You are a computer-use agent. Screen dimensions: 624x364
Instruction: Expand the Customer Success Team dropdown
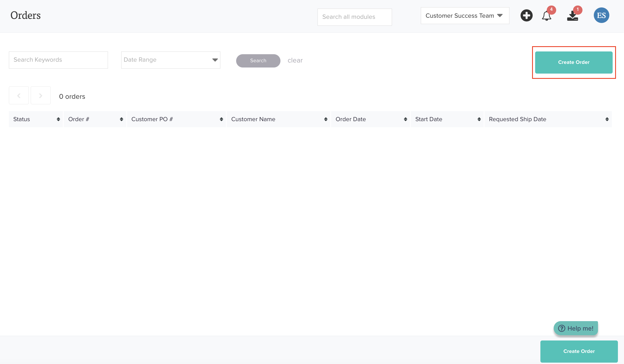(465, 16)
